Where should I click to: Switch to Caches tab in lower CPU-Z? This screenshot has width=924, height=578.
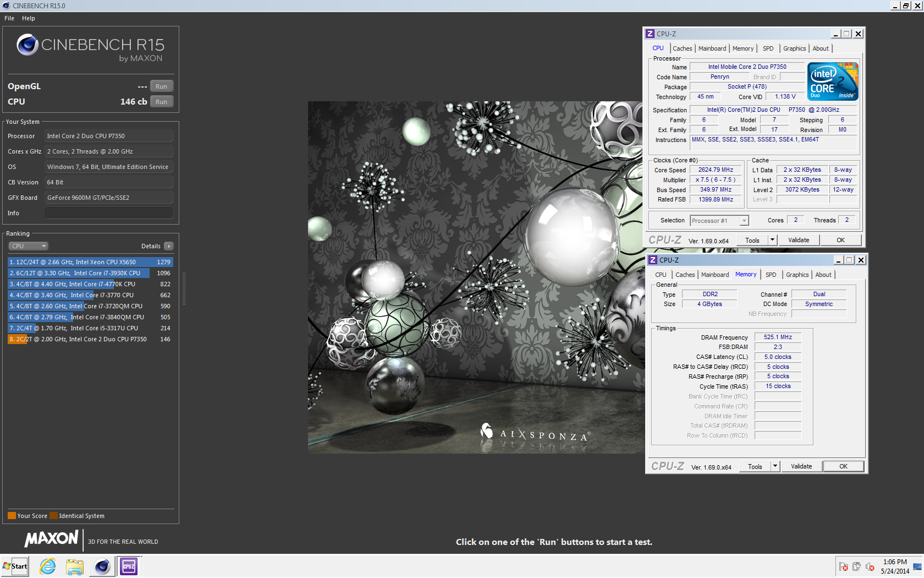click(x=685, y=275)
